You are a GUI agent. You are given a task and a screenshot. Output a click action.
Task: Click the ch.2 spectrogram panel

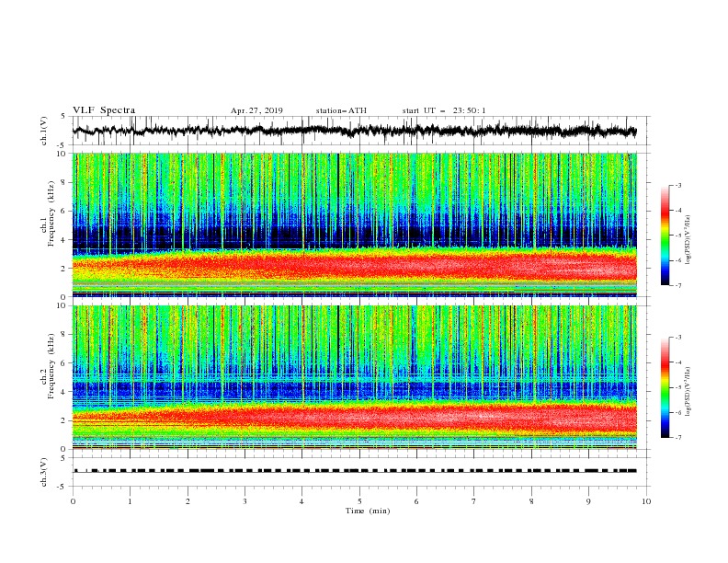pos(355,377)
